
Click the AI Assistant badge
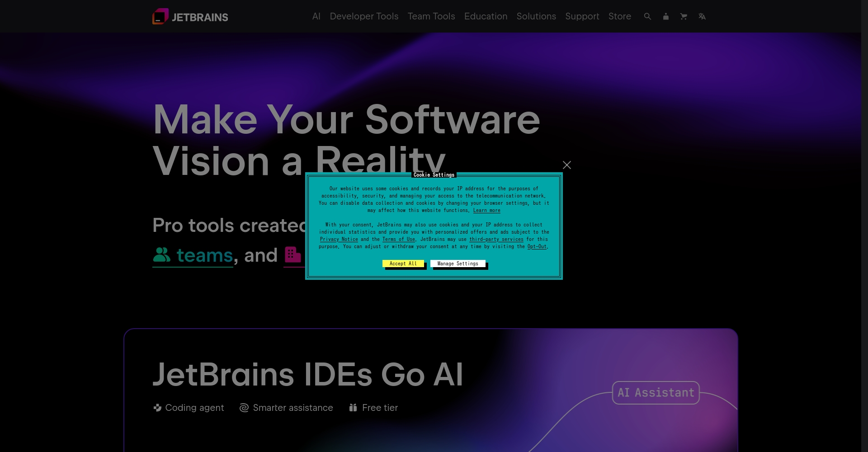(x=656, y=393)
